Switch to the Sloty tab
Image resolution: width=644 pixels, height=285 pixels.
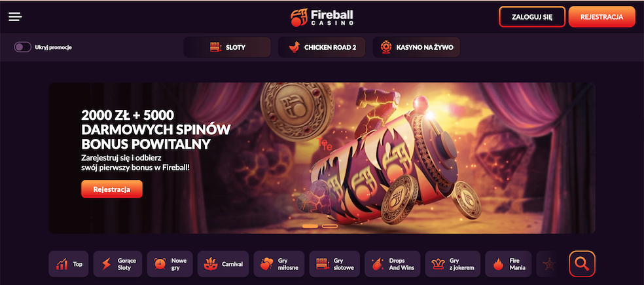(227, 47)
